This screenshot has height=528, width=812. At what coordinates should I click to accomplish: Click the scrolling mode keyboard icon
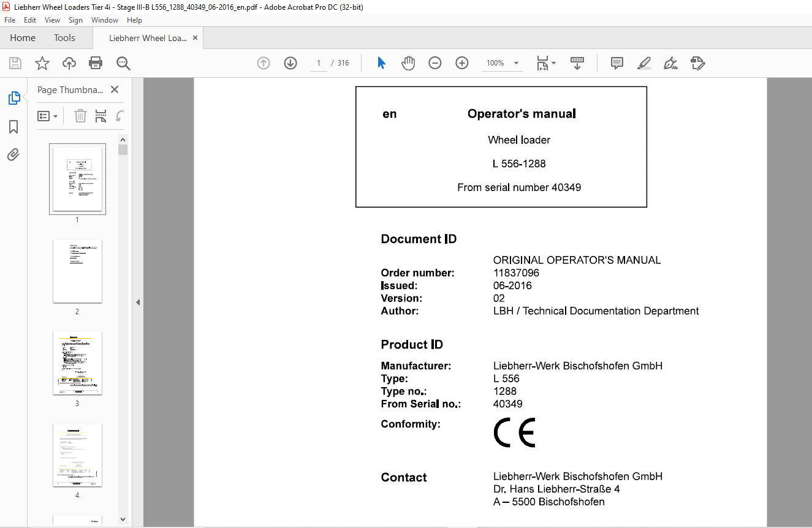577,63
